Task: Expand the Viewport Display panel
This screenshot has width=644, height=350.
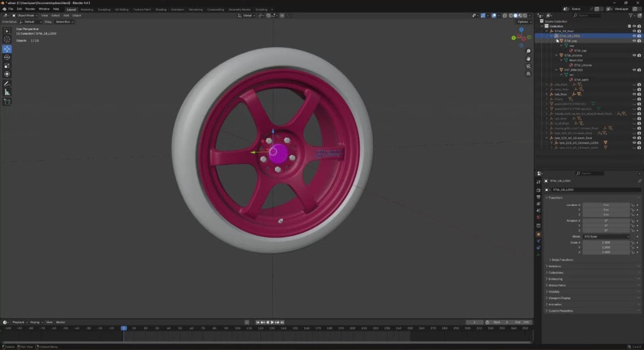Action: coord(558,298)
